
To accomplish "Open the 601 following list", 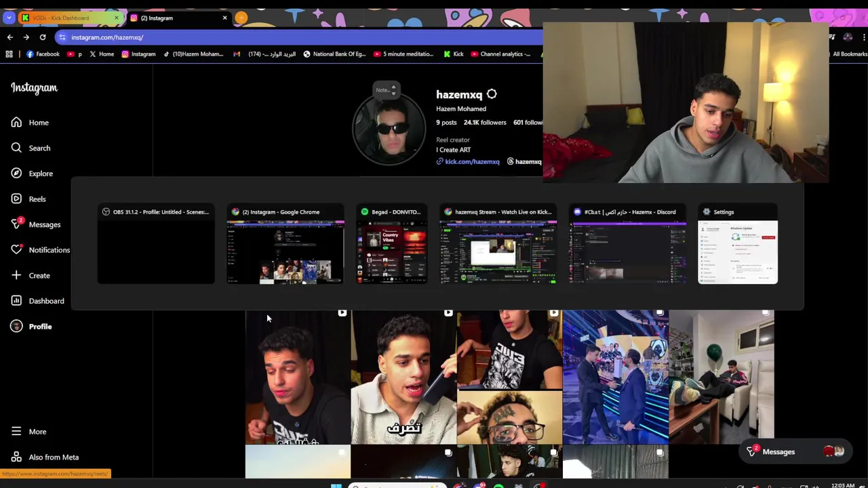I will (528, 123).
